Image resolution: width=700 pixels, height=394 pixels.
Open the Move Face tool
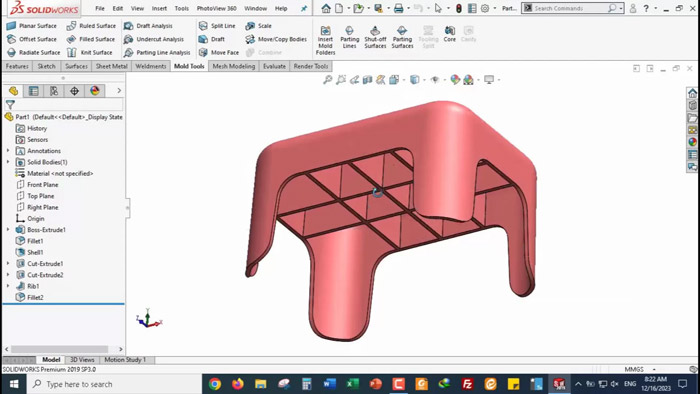tap(219, 53)
